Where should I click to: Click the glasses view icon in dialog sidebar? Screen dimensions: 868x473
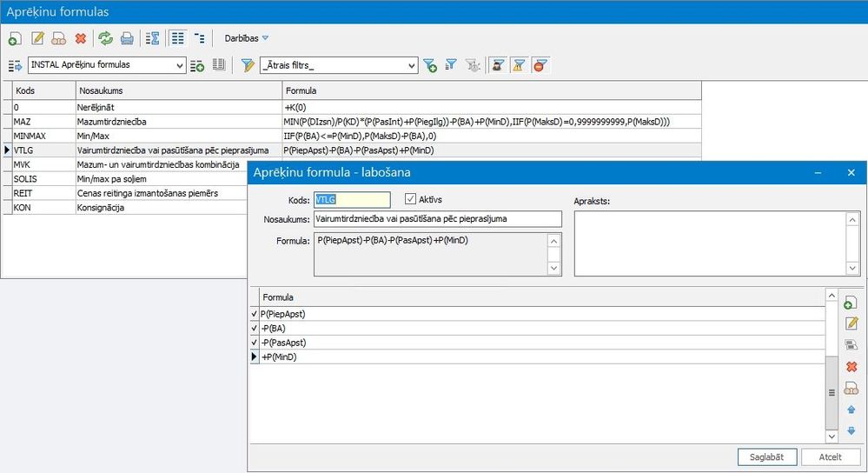tap(851, 389)
